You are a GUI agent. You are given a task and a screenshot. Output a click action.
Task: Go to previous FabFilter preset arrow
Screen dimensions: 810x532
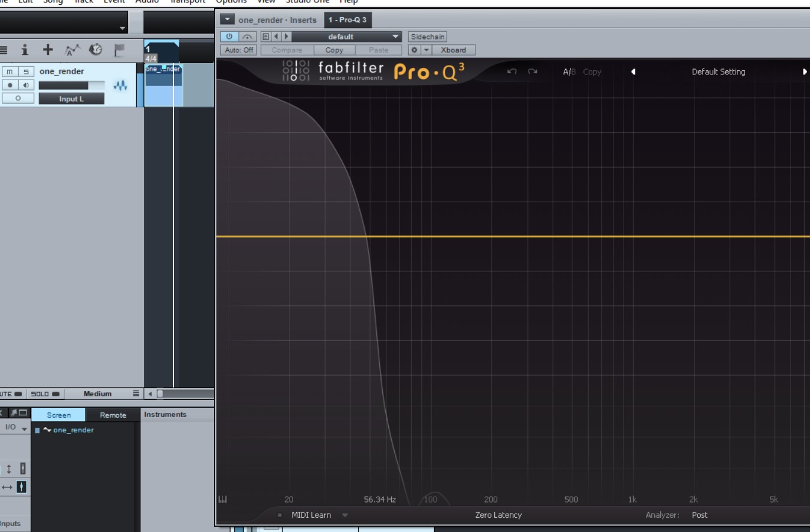pyautogui.click(x=633, y=71)
